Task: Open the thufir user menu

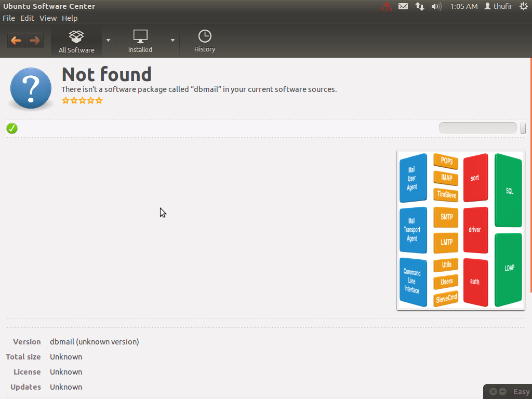Action: 498,6
